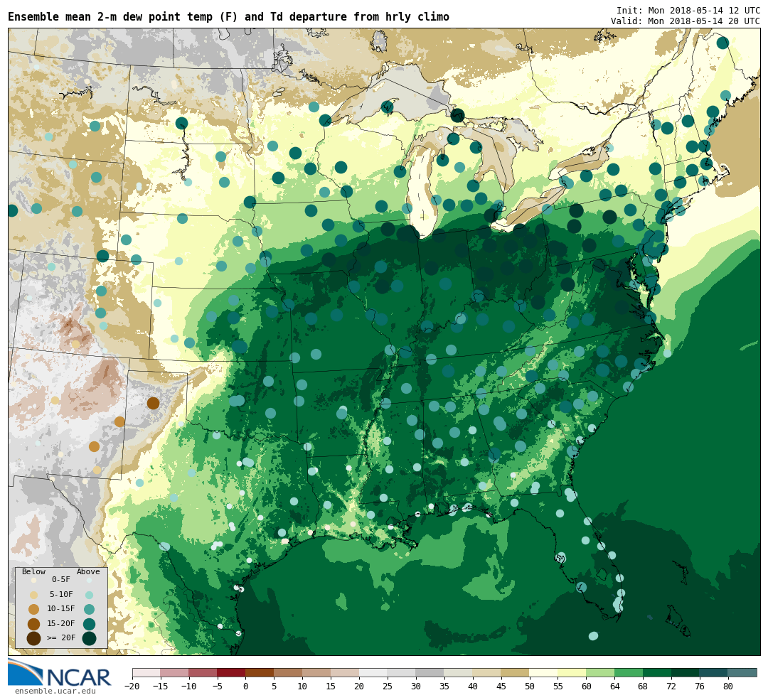Click the 'Above' legend heading

(x=88, y=572)
